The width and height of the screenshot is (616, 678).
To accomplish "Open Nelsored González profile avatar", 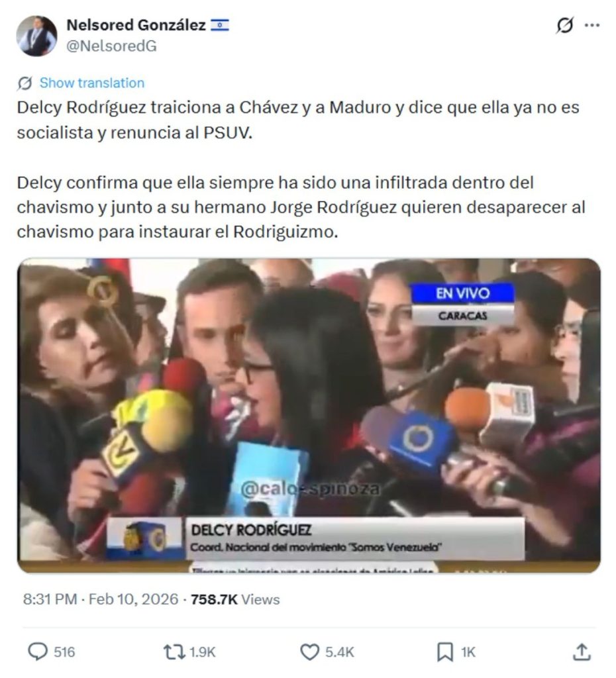I will coord(37,36).
